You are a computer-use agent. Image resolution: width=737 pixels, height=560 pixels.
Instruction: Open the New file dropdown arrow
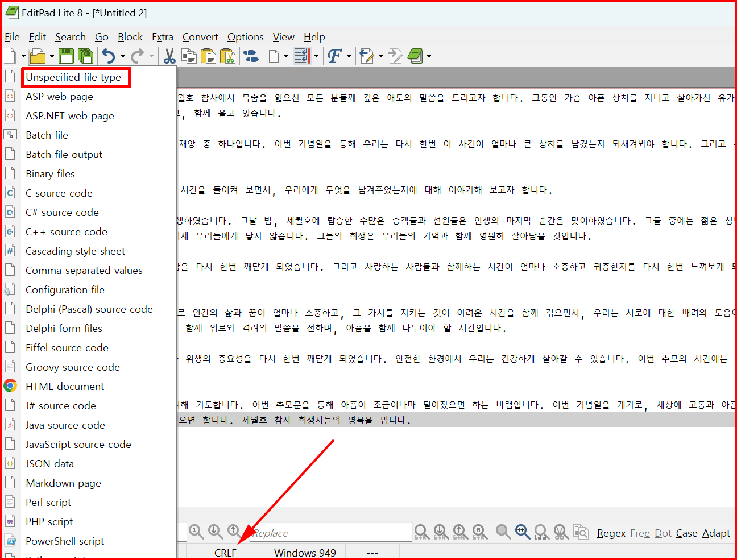23,56
